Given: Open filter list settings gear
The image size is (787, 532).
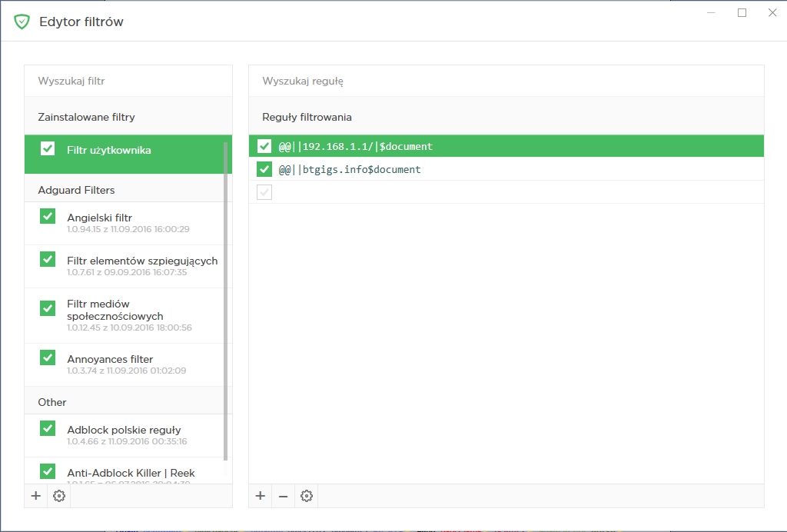Looking at the screenshot, I should click(x=59, y=496).
